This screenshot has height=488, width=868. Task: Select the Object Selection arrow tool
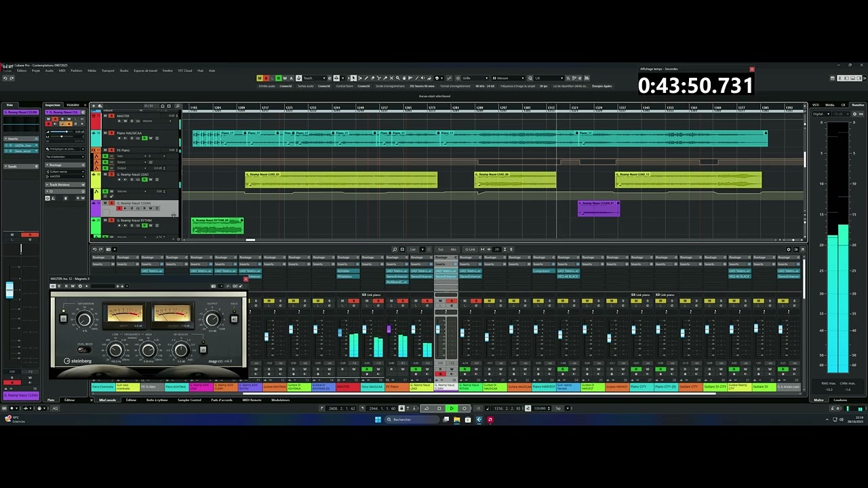(353, 78)
